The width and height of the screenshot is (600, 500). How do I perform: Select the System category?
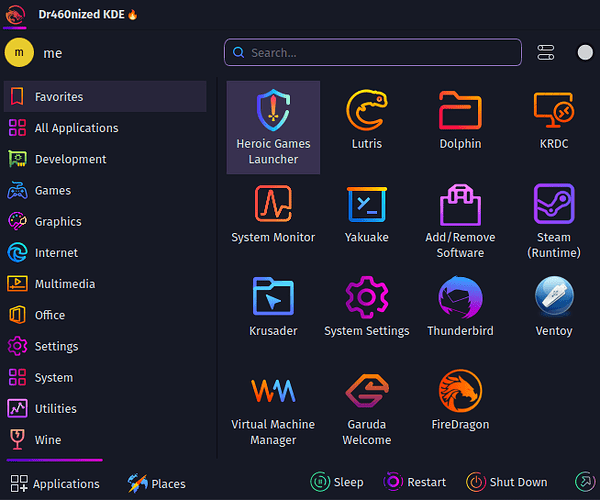click(105, 377)
